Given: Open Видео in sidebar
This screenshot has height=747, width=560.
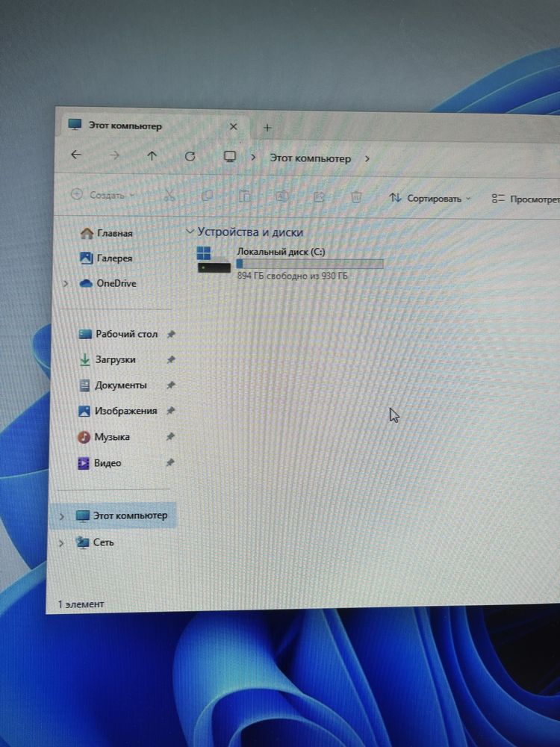Looking at the screenshot, I should tap(99, 463).
